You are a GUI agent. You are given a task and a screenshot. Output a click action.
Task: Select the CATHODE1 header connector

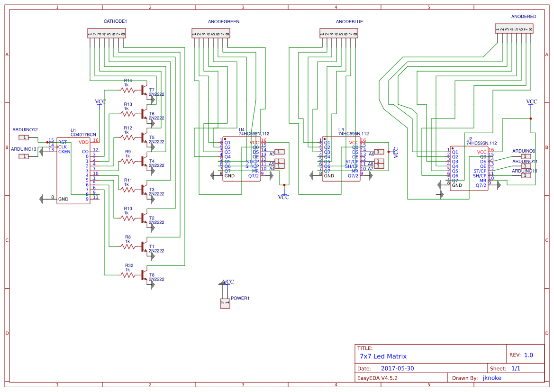[107, 33]
